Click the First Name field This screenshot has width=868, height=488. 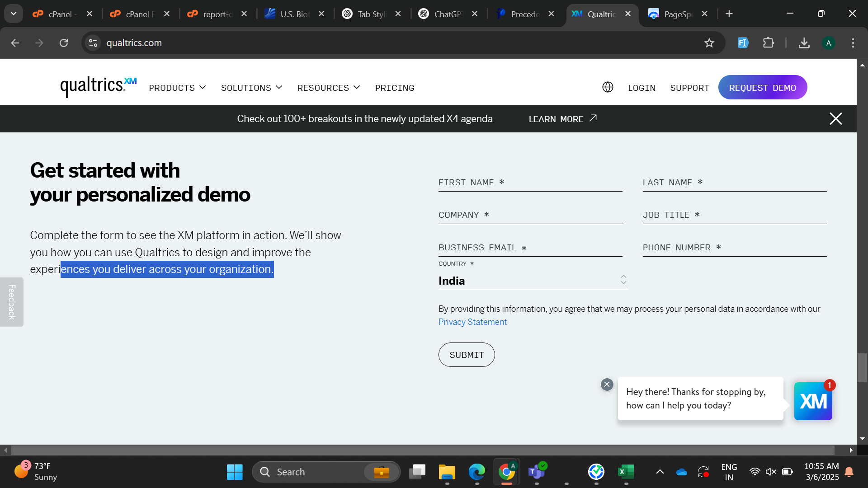(530, 183)
